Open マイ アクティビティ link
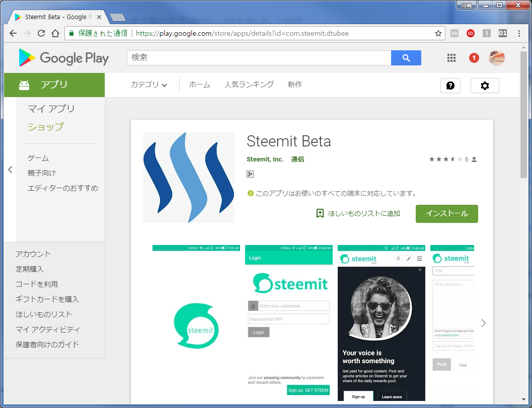This screenshot has width=532, height=408. click(48, 330)
